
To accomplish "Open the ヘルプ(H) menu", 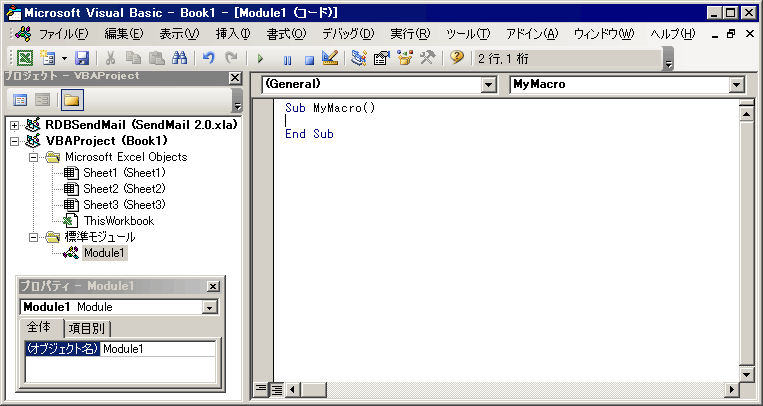I will 673,34.
